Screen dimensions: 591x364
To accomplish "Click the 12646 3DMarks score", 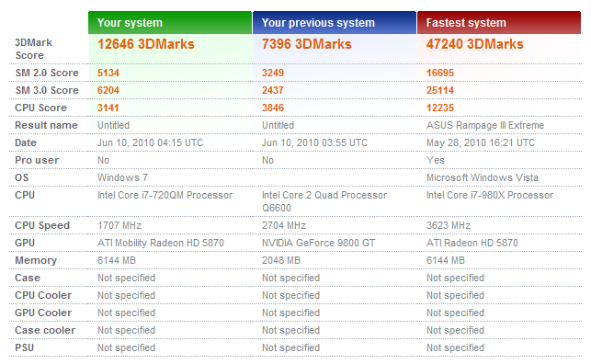I will pos(146,44).
